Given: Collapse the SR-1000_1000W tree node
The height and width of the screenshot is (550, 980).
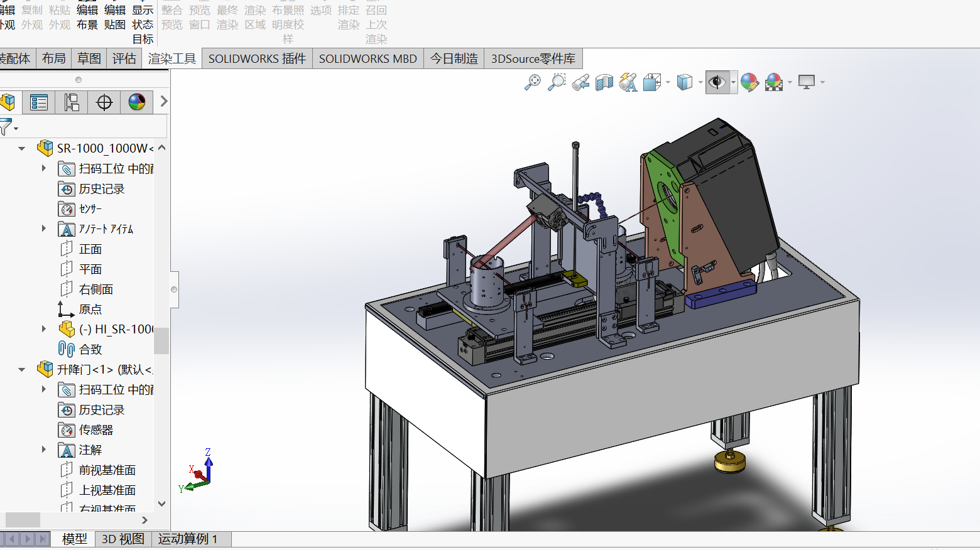Looking at the screenshot, I should [22, 149].
